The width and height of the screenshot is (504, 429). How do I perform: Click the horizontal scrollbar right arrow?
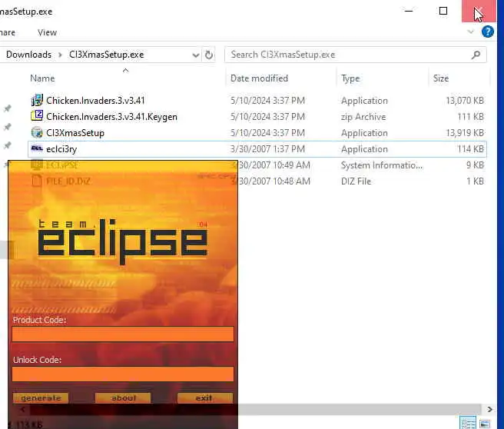(x=489, y=409)
